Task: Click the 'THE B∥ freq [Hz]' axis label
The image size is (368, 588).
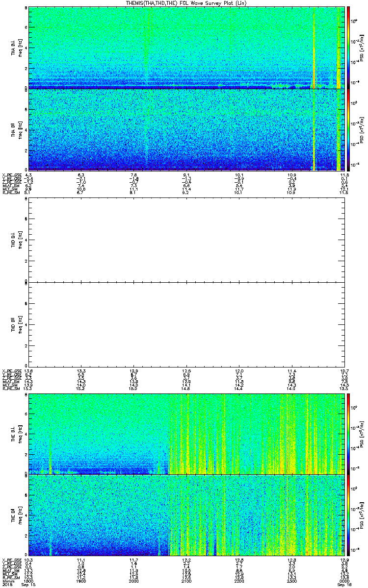Action: pos(17,515)
